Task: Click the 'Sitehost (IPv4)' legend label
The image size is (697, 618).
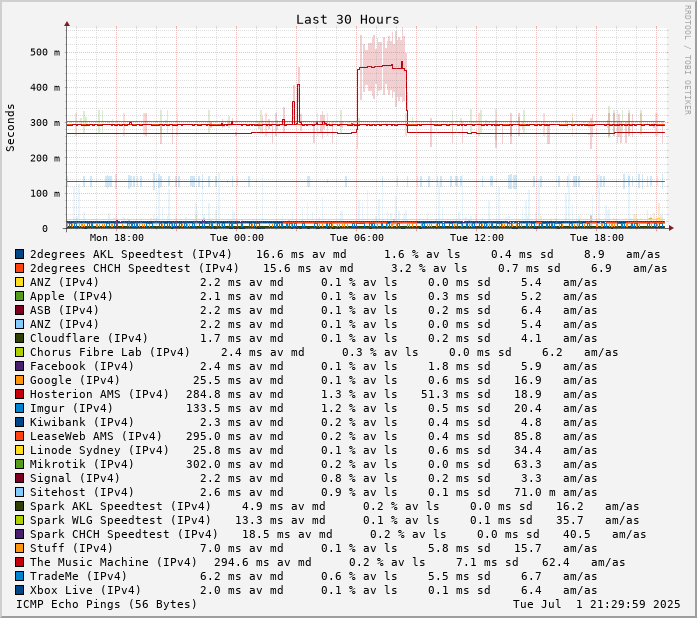Action: [x=82, y=492]
